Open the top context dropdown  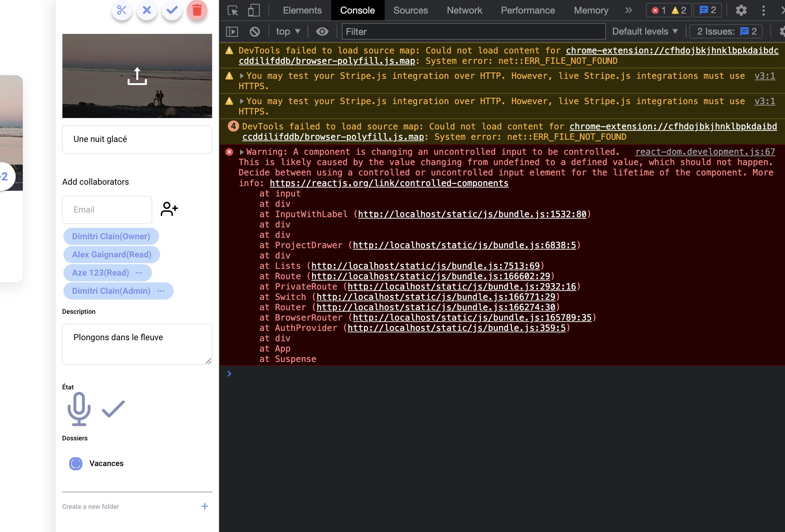(288, 32)
